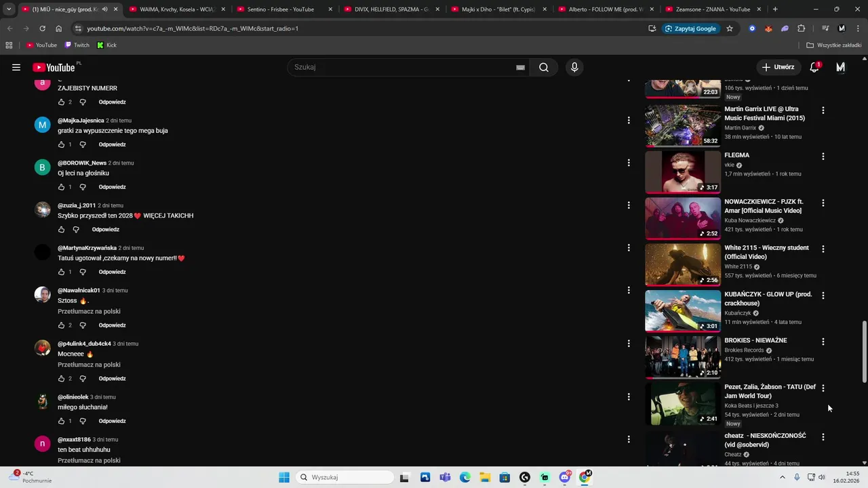Switch to the DIVIX, HELLFIELD, SPAZMA tab
The height and width of the screenshot is (488, 868).
pos(391,9)
